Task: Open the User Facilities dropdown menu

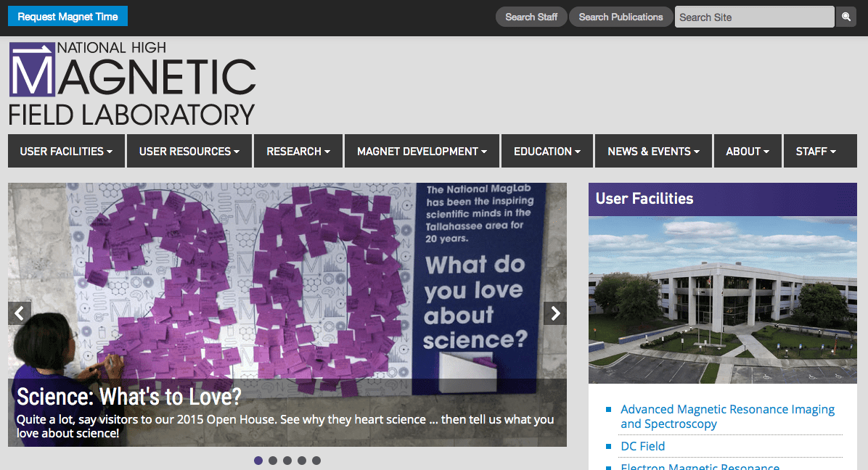Action: (67, 151)
